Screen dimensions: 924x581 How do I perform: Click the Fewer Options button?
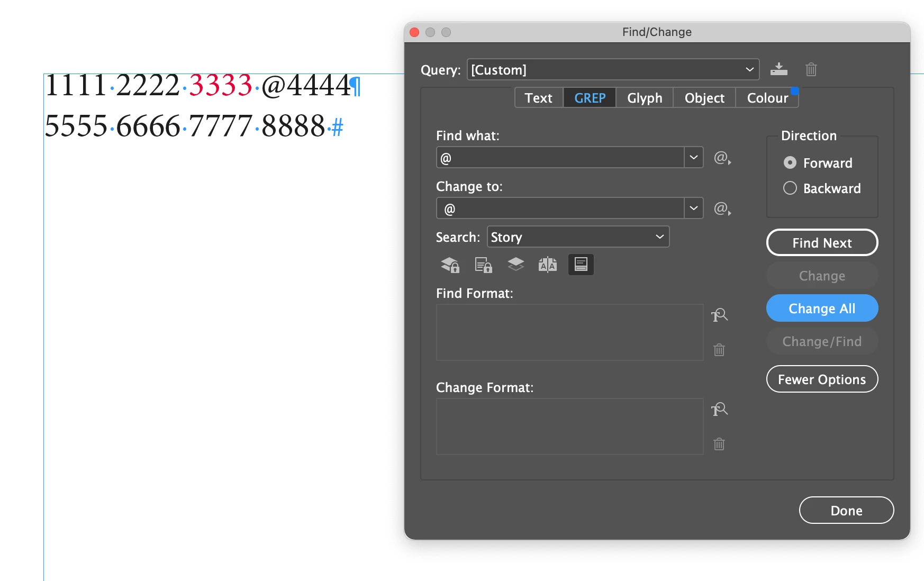pos(822,379)
